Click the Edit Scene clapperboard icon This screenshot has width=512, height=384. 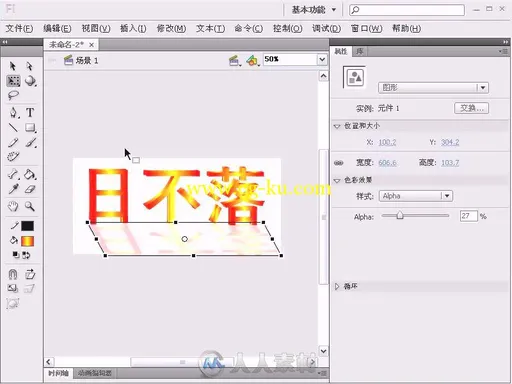(235, 61)
